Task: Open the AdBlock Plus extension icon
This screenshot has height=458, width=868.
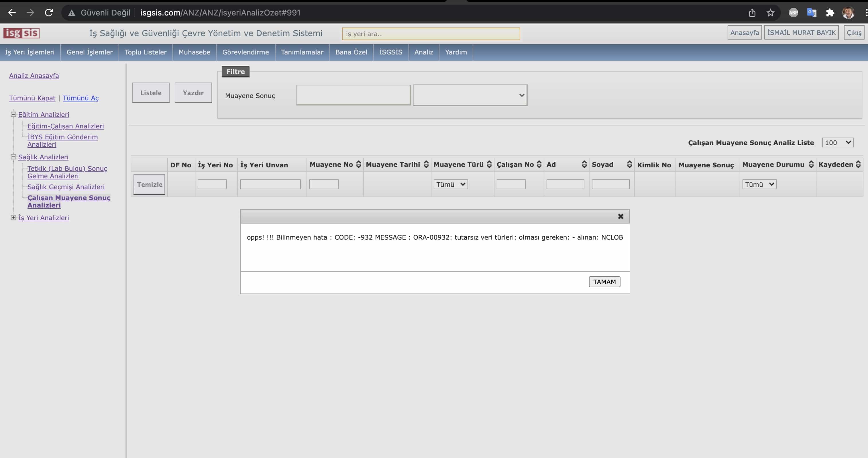Action: pos(793,13)
